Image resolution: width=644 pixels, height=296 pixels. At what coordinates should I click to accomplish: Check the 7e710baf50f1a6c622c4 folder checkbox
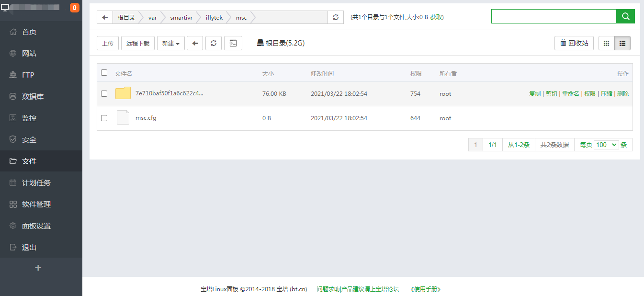point(104,94)
